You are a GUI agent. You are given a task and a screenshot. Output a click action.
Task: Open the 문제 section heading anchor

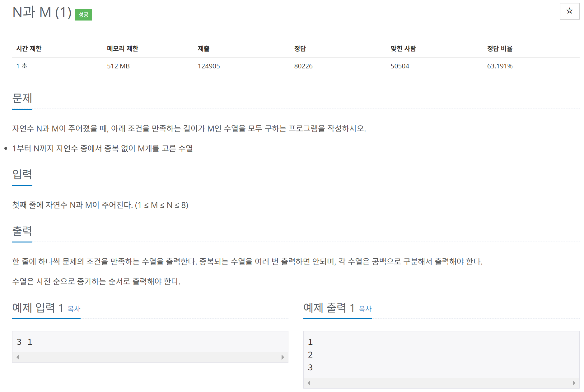tap(22, 98)
